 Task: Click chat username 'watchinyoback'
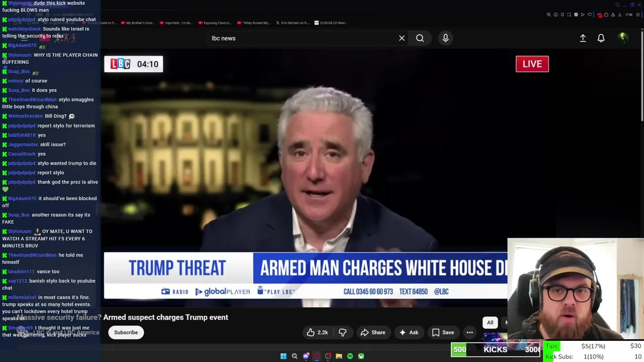(24, 29)
